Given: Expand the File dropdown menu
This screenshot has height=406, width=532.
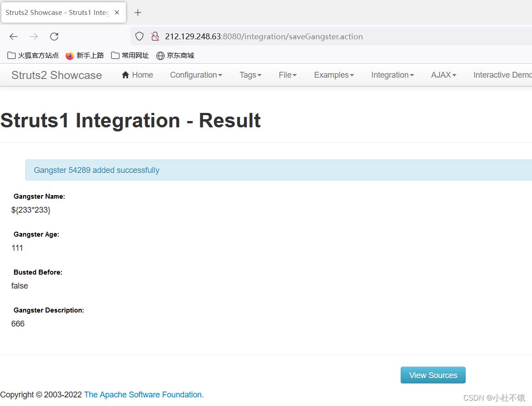Looking at the screenshot, I should [288, 75].
